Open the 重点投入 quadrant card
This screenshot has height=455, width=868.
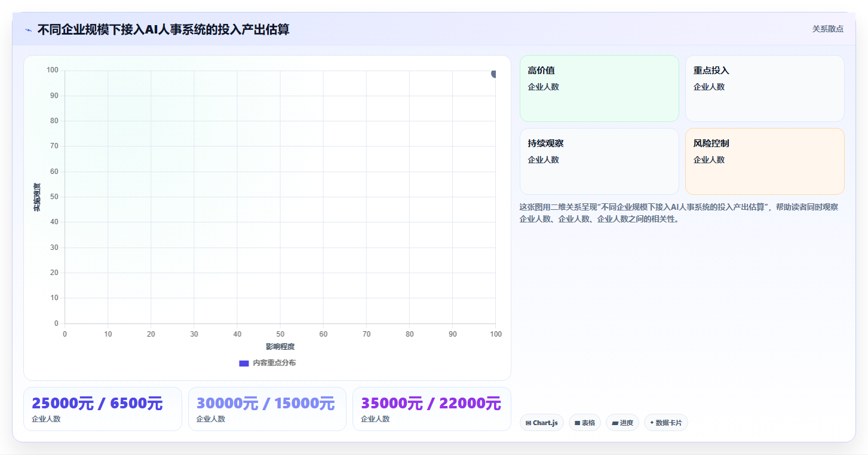765,88
